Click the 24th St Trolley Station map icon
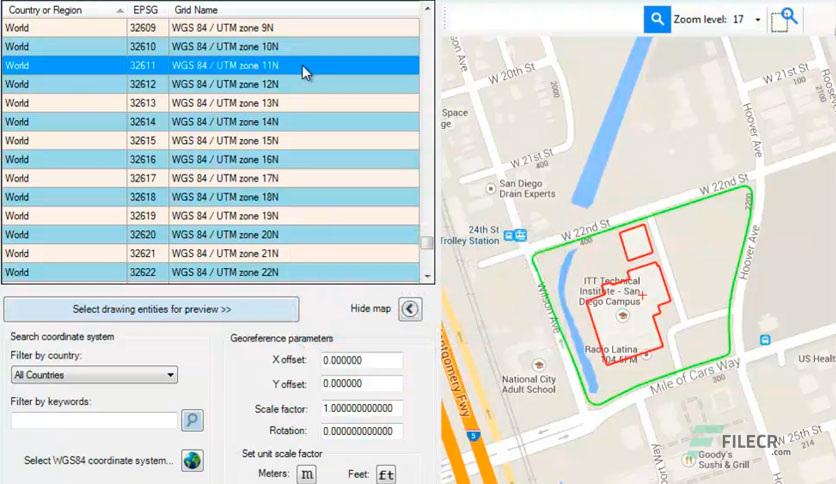This screenshot has width=836, height=484. [x=515, y=235]
